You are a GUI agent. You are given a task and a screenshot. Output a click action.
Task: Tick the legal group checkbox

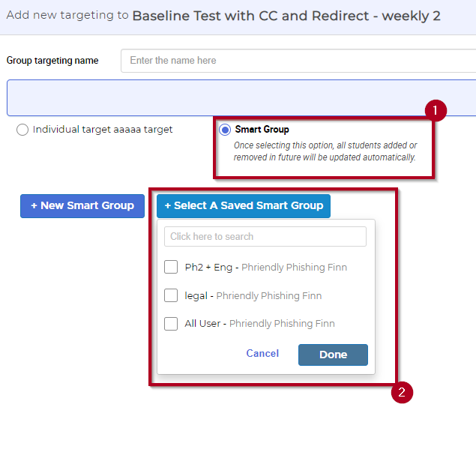point(171,295)
